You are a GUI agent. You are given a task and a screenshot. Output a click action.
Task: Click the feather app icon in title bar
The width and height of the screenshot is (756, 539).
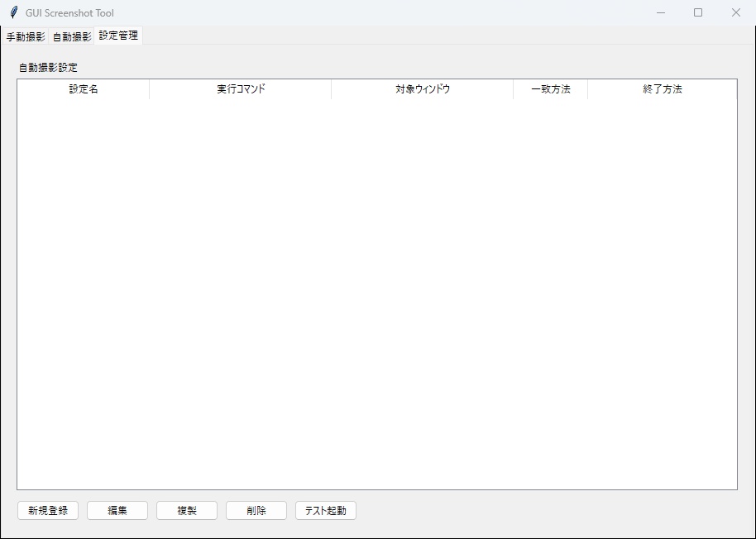coord(13,12)
